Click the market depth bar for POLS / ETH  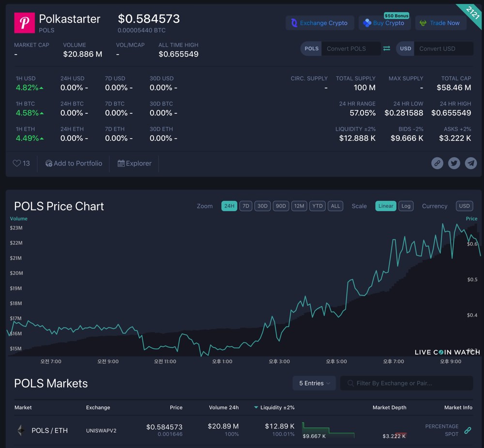(x=354, y=430)
